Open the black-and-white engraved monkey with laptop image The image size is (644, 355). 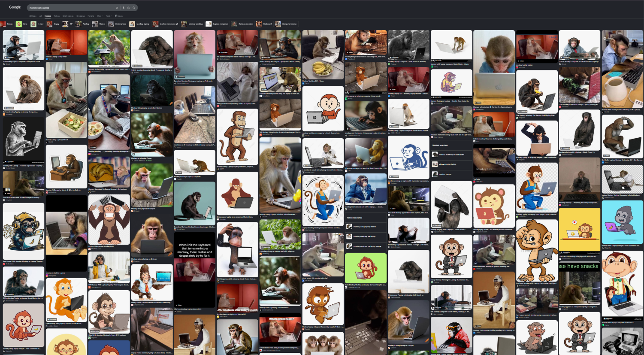(x=24, y=140)
